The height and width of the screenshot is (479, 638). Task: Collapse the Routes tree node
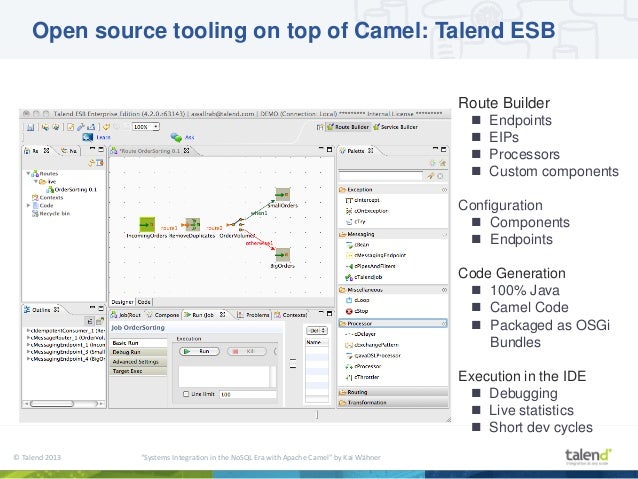[28, 173]
